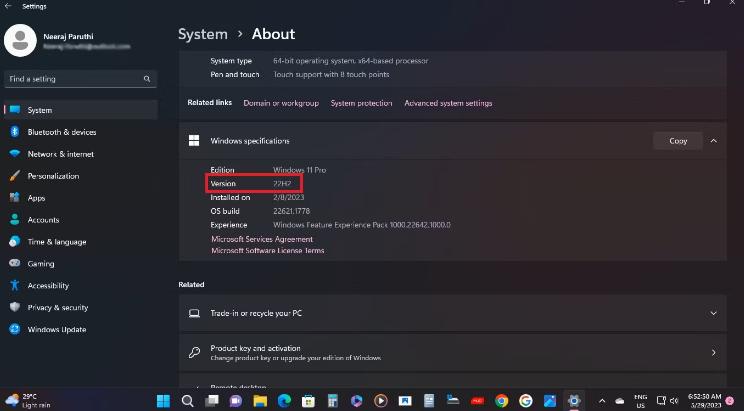This screenshot has height=411, width=744.
Task: Select the OS build value 22621.1778
Action: pos(291,211)
